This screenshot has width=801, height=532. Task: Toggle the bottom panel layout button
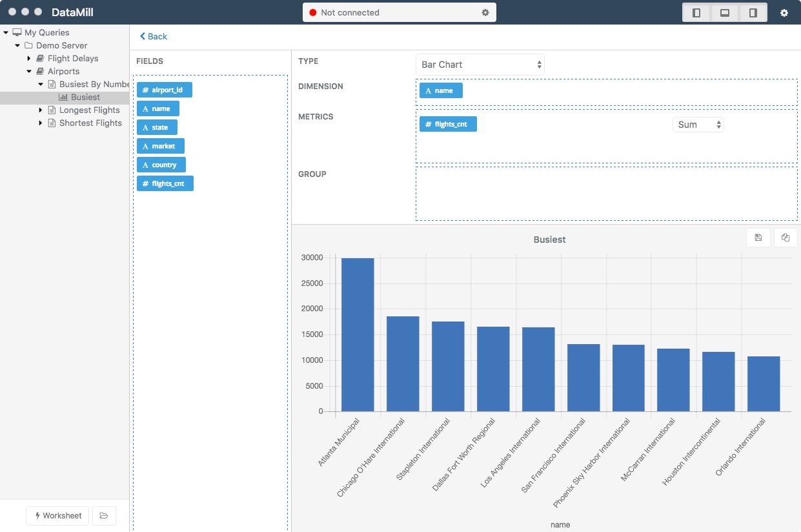[725, 13]
